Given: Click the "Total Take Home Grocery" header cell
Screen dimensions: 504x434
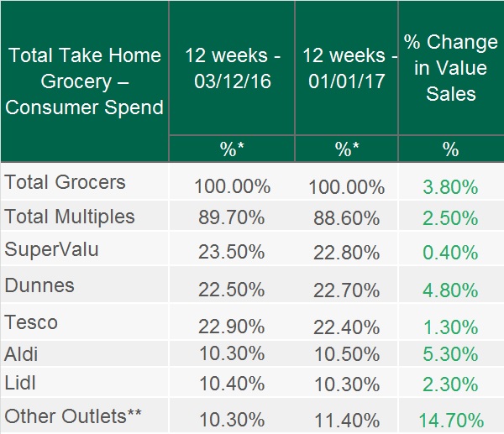Looking at the screenshot, I should (x=84, y=81).
